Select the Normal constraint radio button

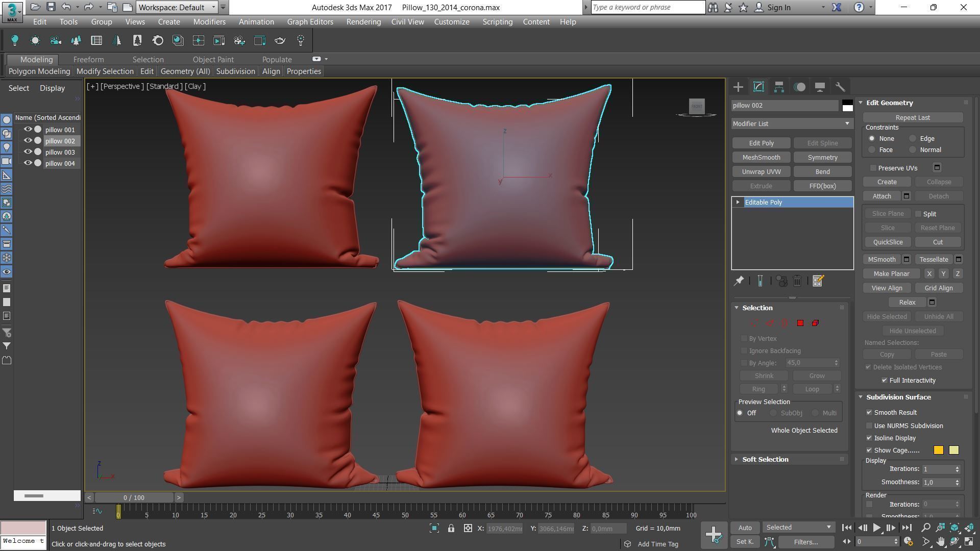pos(913,150)
